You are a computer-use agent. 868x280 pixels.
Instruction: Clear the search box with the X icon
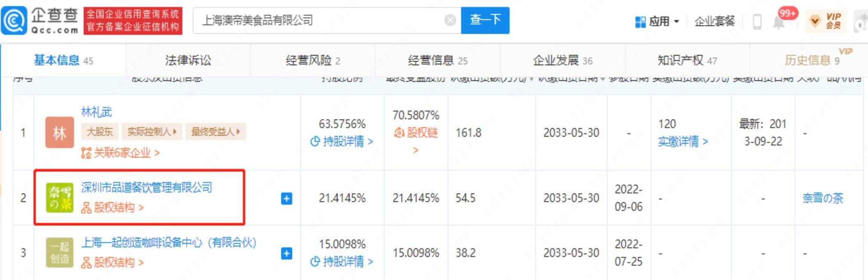450,20
